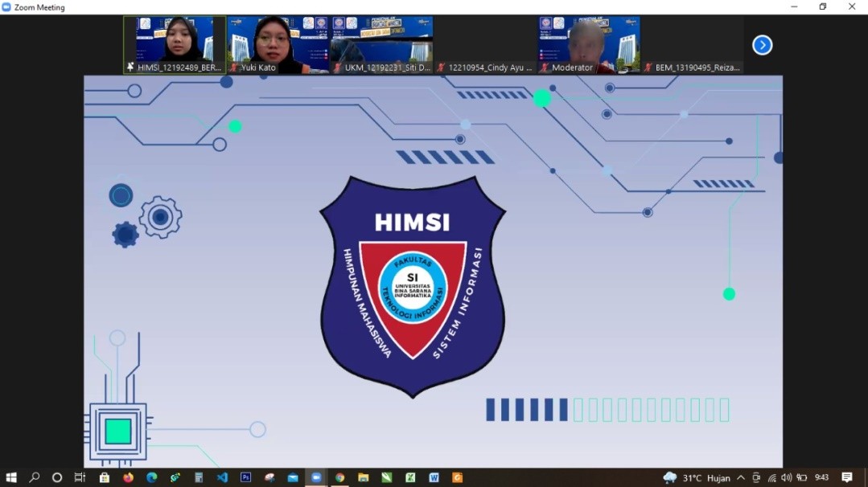Open Google Chrome from the taskbar
868x487 pixels.
coord(340,477)
